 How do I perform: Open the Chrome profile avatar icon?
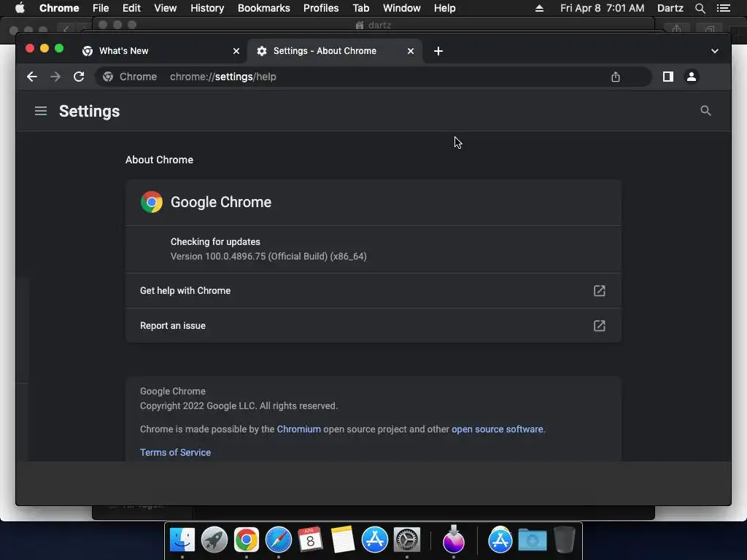click(692, 77)
